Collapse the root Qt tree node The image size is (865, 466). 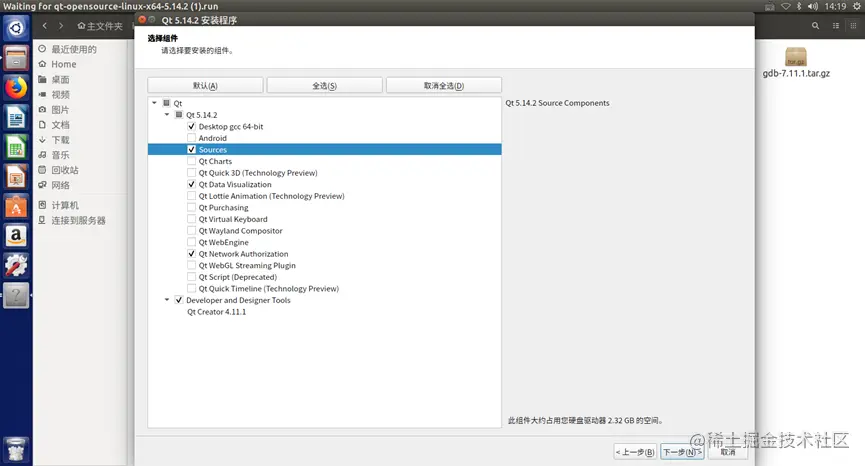154,103
